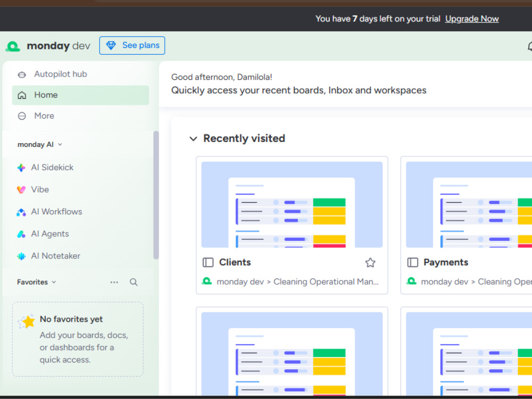Open Payments workspace path link
This screenshot has height=399, width=532.
(476, 282)
